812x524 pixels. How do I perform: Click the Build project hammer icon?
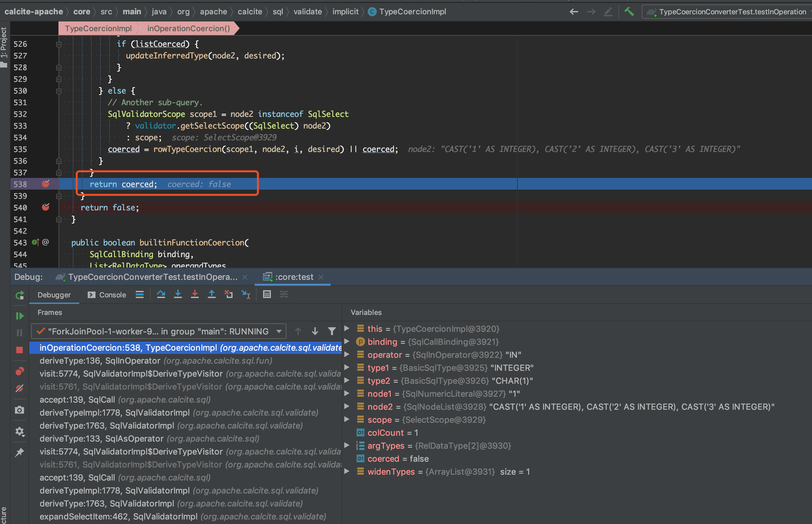[629, 12]
